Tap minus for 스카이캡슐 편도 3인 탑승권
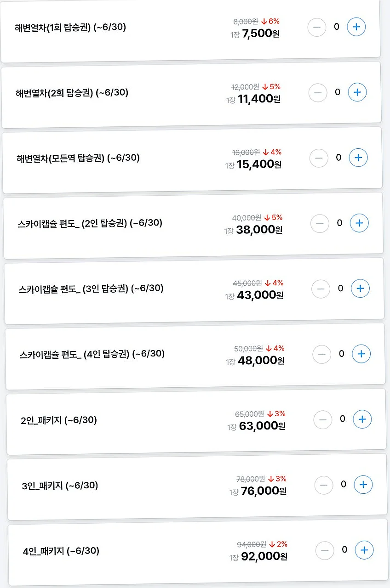 (321, 289)
